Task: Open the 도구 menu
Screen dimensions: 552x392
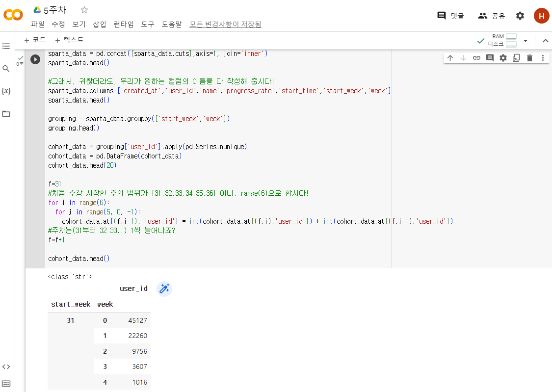Action: coord(148,24)
